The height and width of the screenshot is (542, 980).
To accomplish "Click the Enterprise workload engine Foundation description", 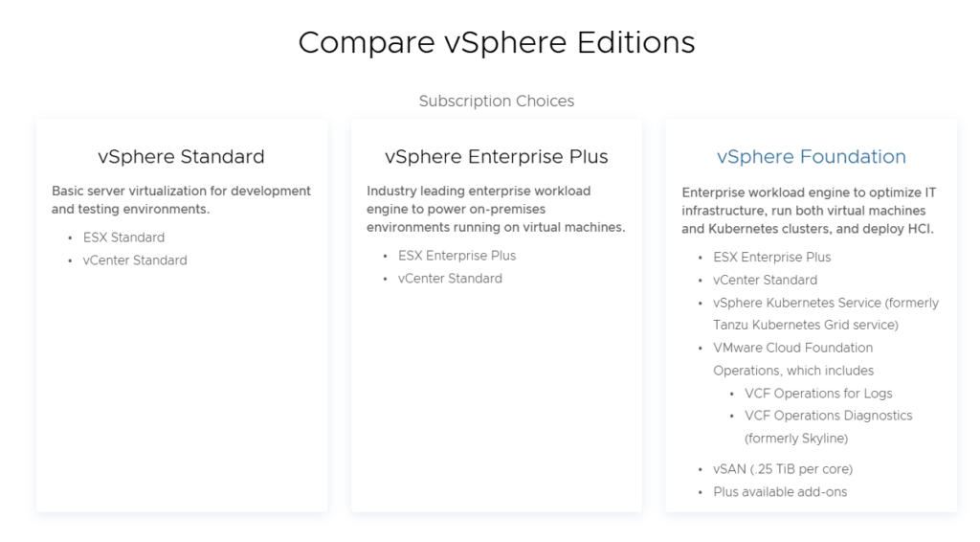I will point(809,211).
